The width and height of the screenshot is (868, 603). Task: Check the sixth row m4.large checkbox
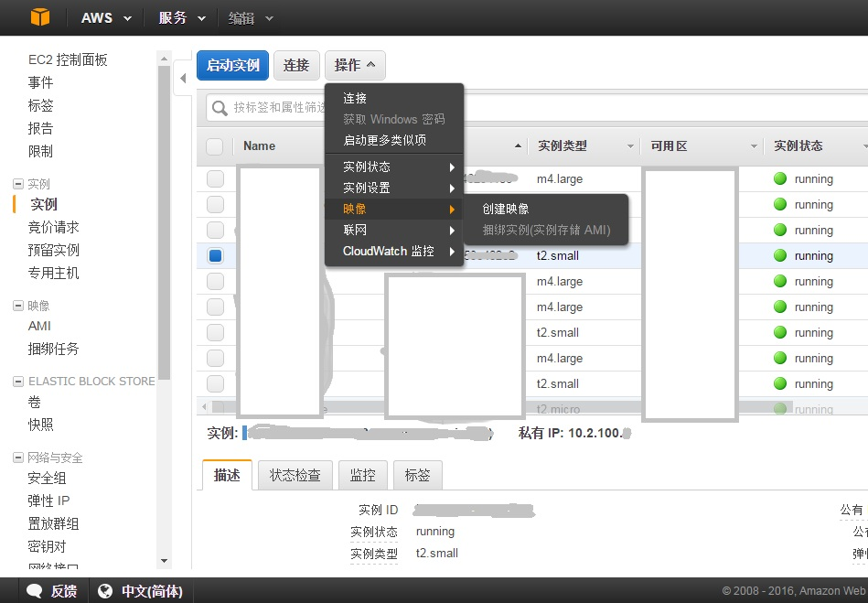coord(215,307)
